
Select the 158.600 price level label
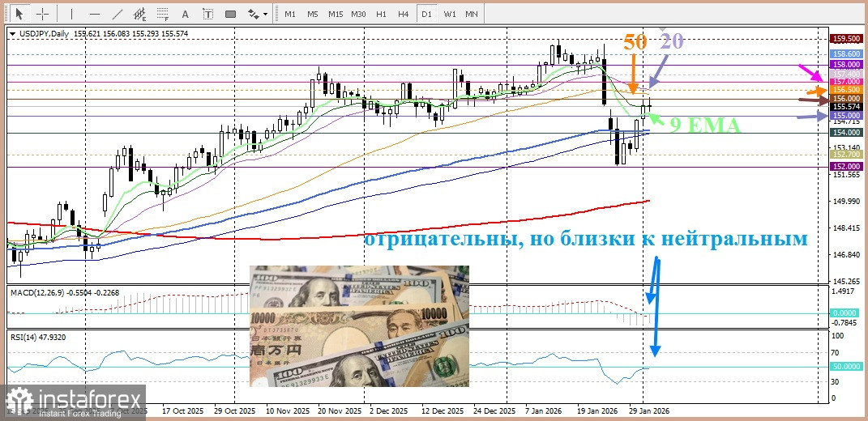point(846,53)
